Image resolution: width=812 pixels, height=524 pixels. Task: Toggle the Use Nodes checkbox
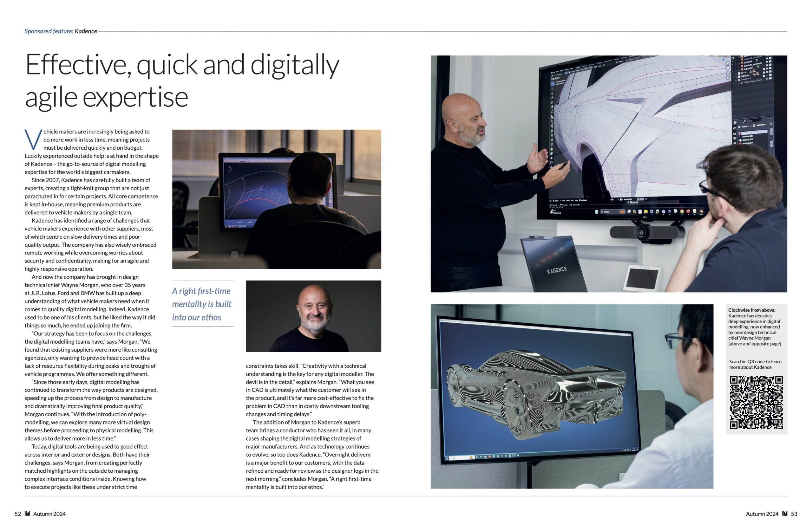pos(580,200)
